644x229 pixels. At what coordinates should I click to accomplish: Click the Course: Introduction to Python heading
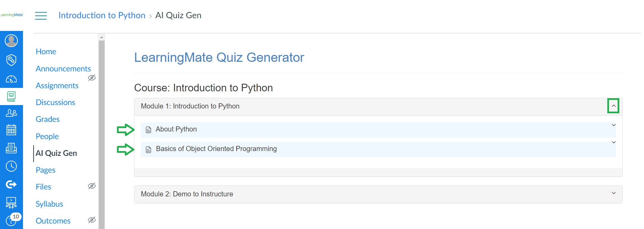(203, 88)
